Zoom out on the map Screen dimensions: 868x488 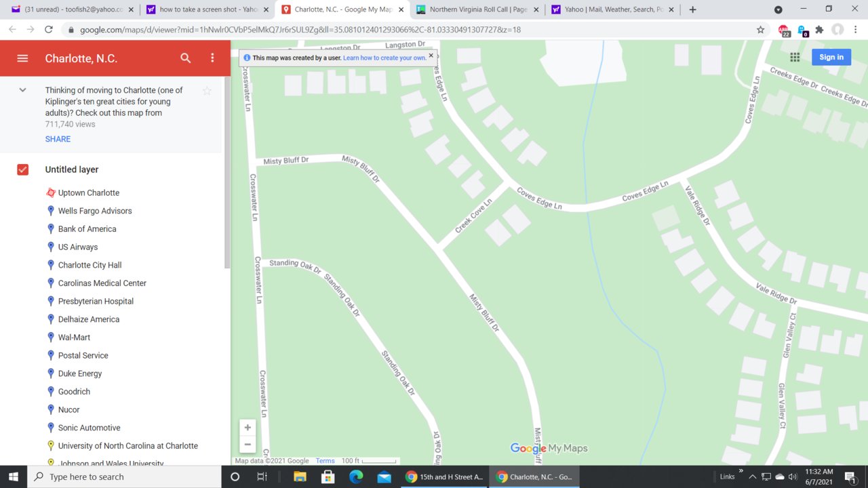(248, 445)
